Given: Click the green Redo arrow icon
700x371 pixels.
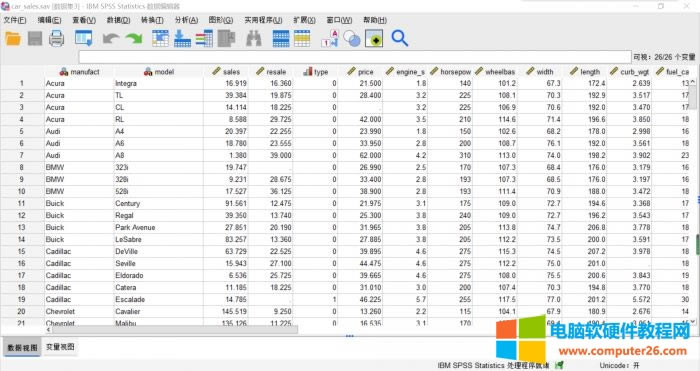Looking at the screenshot, I should (133, 39).
